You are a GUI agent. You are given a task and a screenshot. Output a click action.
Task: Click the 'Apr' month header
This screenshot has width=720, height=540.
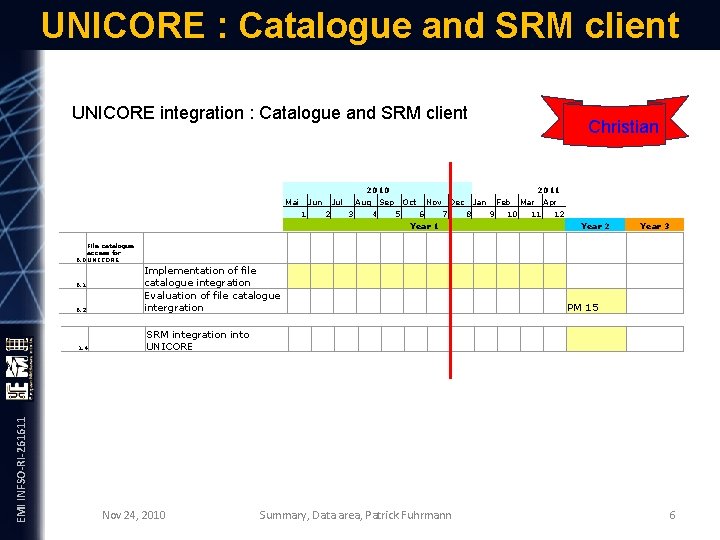(x=550, y=202)
